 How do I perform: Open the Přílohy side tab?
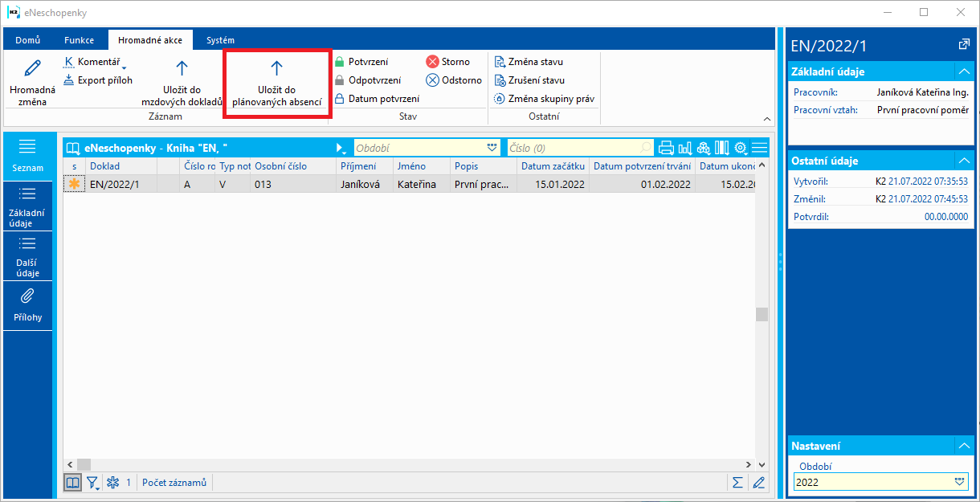27,305
